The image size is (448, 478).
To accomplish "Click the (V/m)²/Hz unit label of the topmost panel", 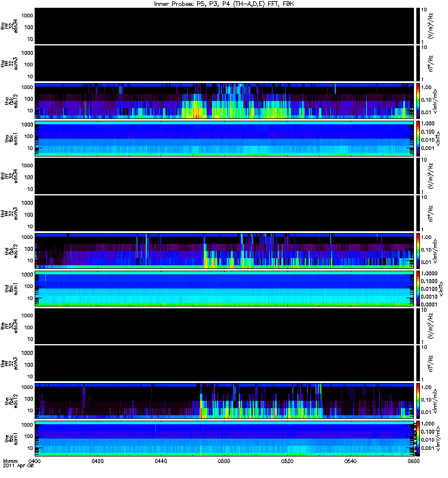I will pos(431,26).
